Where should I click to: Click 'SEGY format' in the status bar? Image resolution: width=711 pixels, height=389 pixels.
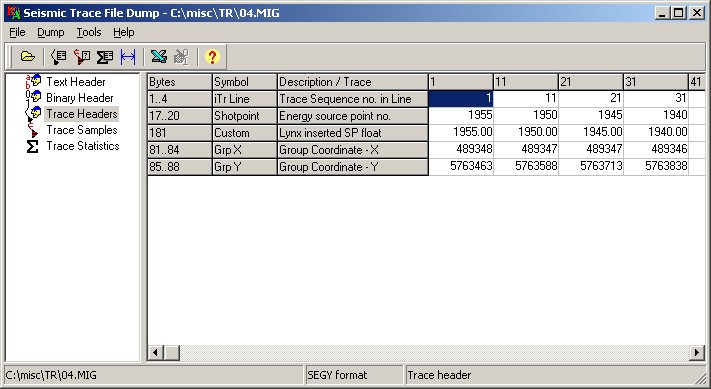tap(337, 375)
